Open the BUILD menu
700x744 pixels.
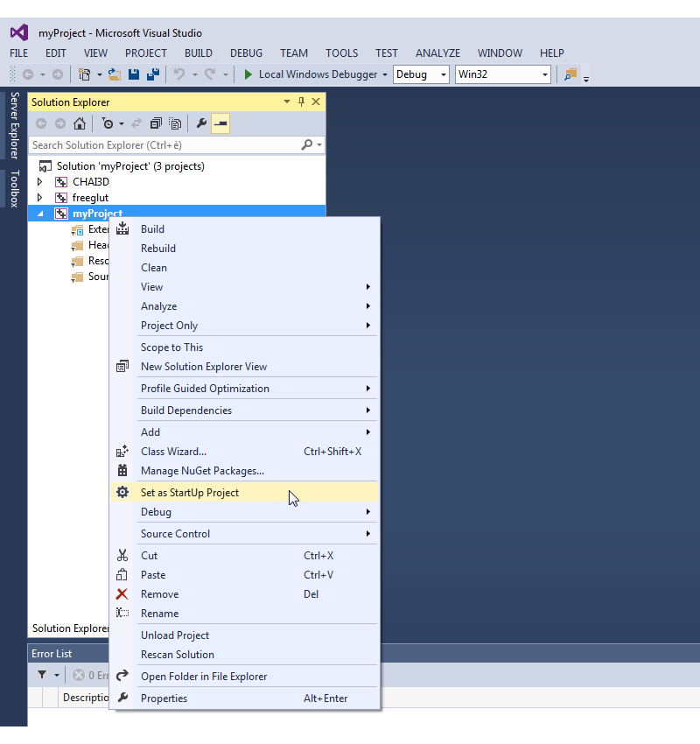(199, 53)
